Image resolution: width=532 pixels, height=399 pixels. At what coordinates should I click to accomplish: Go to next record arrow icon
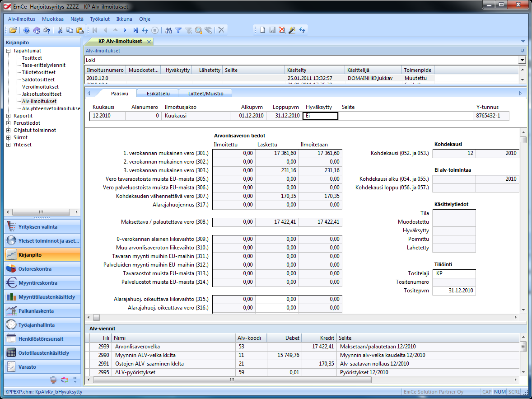click(125, 30)
